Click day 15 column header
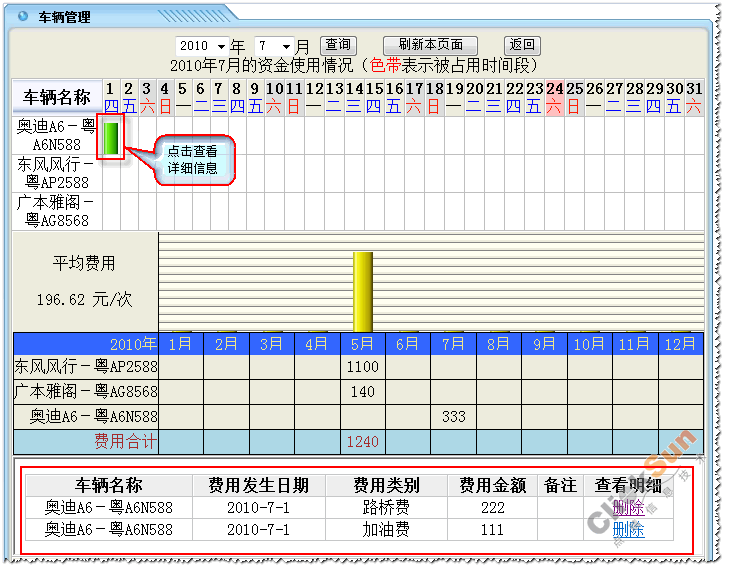This screenshot has height=572, width=730. [374, 97]
